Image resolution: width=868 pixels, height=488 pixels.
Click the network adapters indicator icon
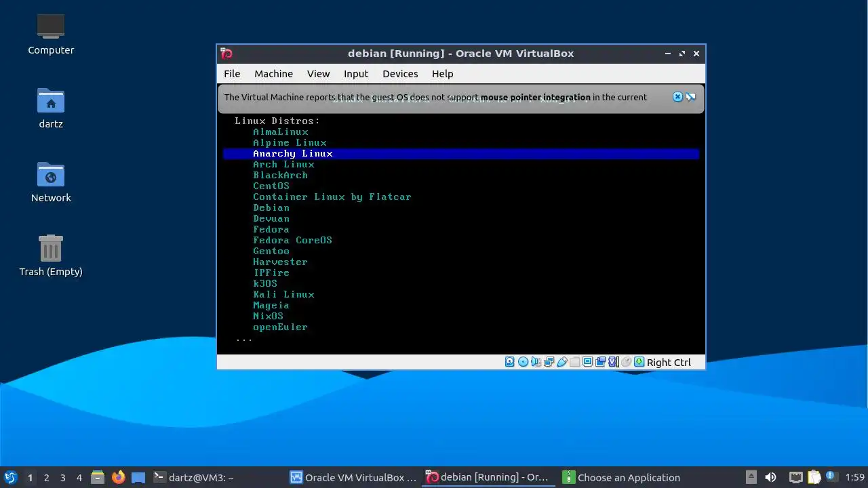coord(549,362)
